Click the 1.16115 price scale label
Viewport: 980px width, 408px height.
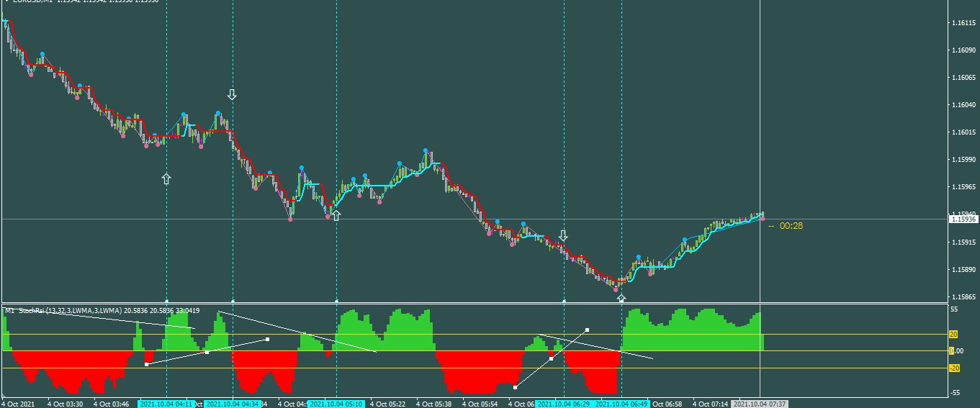tap(963, 23)
